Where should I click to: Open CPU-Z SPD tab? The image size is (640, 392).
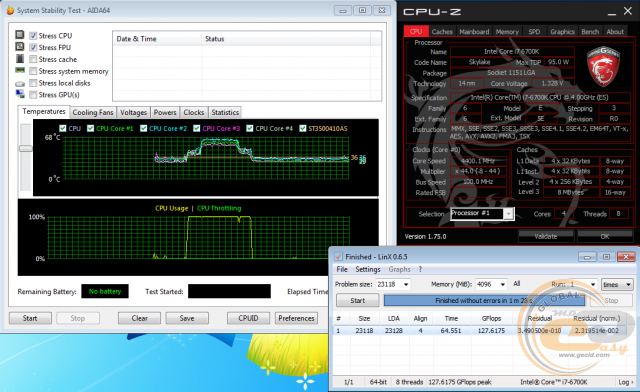pyautogui.click(x=534, y=31)
